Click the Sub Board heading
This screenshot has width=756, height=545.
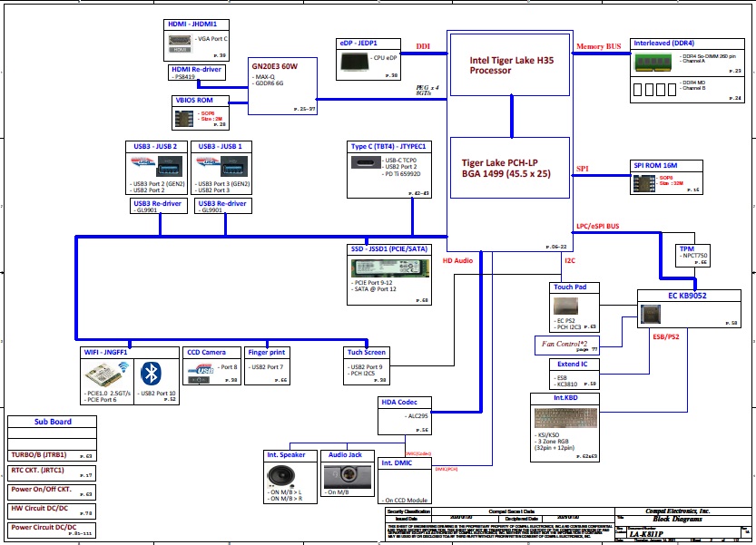point(53,422)
